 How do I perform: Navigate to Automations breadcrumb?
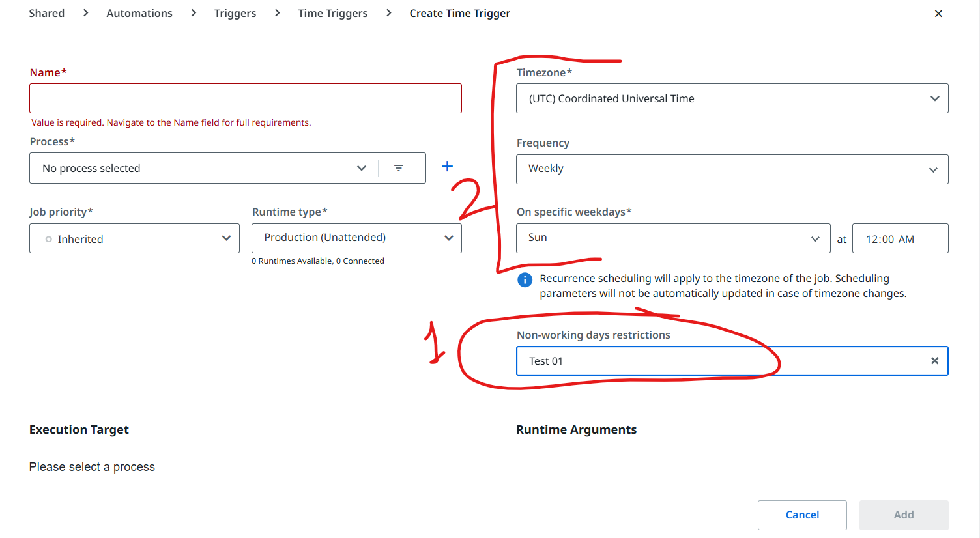139,14
